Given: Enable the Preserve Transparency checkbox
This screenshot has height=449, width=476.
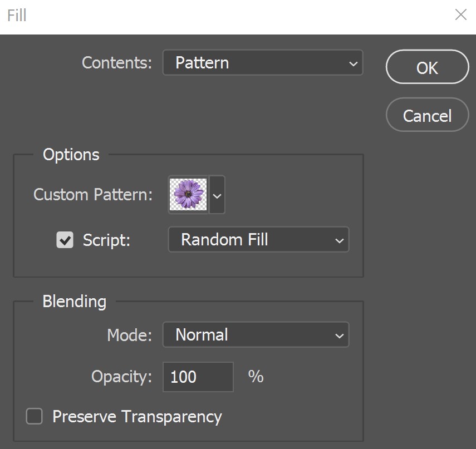Looking at the screenshot, I should [x=34, y=416].
